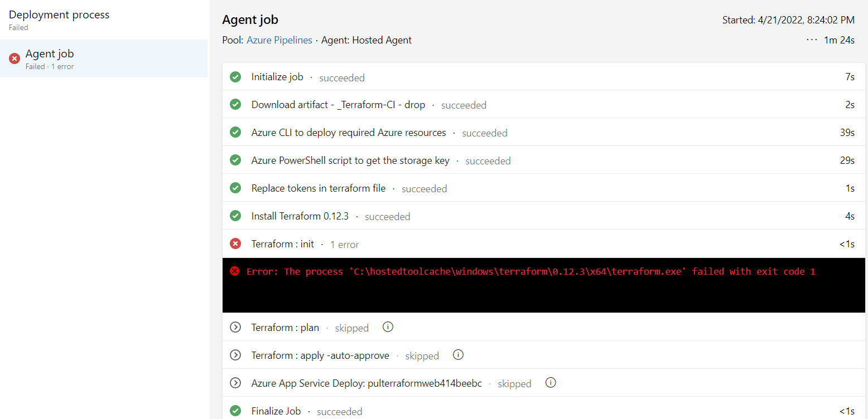Viewport: 868px width, 419px height.
Task: Click the failed icon next to Agent job sidebar entry
Action: pyautogui.click(x=14, y=57)
